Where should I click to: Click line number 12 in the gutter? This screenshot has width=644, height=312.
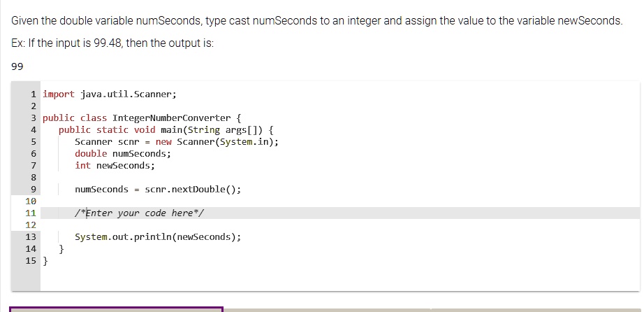31,225
